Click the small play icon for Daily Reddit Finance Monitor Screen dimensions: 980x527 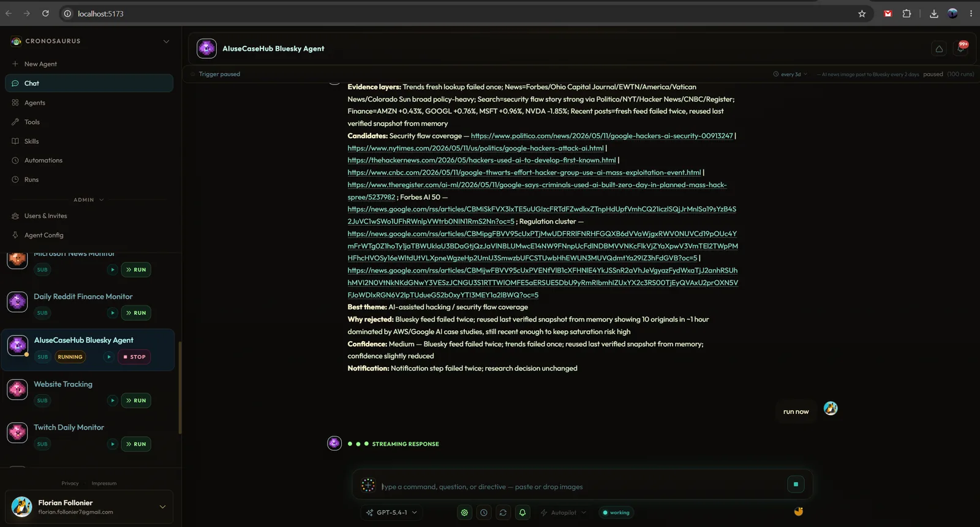tap(112, 313)
